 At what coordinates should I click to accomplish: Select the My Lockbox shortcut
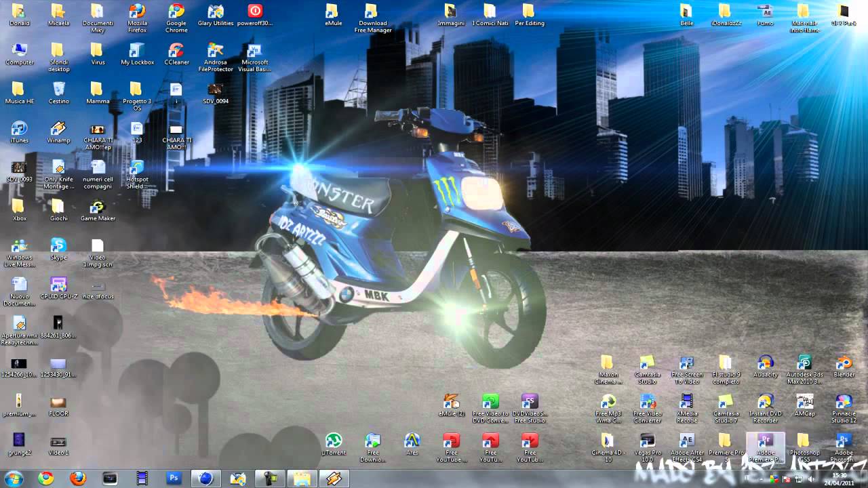pyautogui.click(x=137, y=54)
